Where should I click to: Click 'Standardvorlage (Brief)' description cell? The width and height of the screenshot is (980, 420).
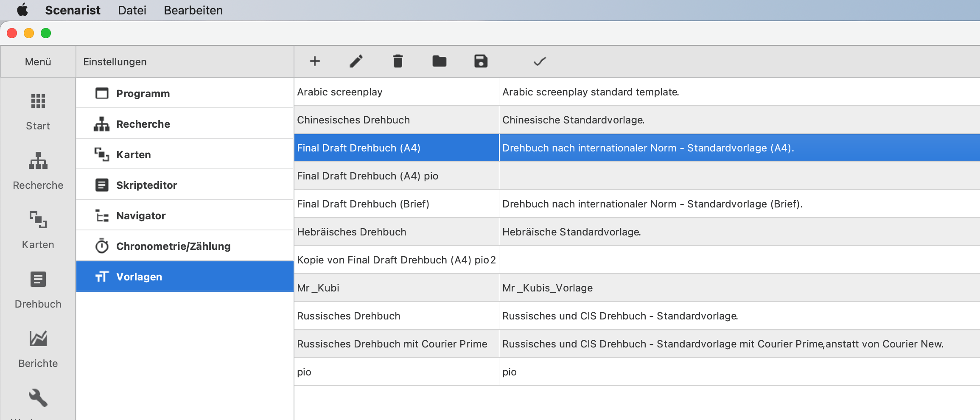tap(739, 204)
